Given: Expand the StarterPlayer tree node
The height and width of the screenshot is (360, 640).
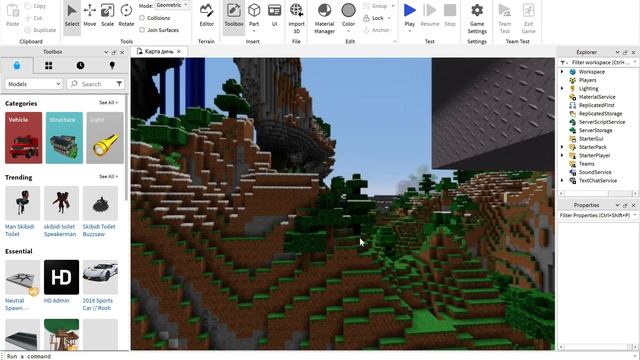Looking at the screenshot, I should click(x=562, y=155).
